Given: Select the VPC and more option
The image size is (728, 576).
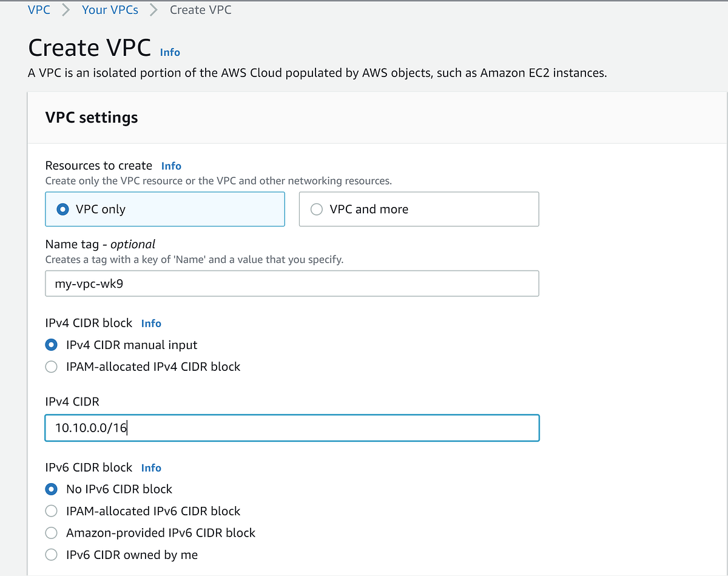Looking at the screenshot, I should click(316, 209).
